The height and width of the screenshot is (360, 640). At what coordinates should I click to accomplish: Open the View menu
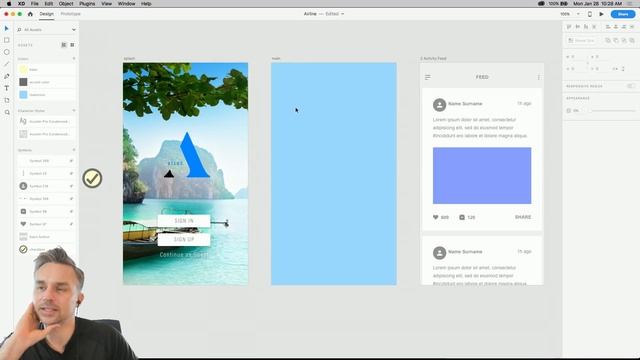107,4
